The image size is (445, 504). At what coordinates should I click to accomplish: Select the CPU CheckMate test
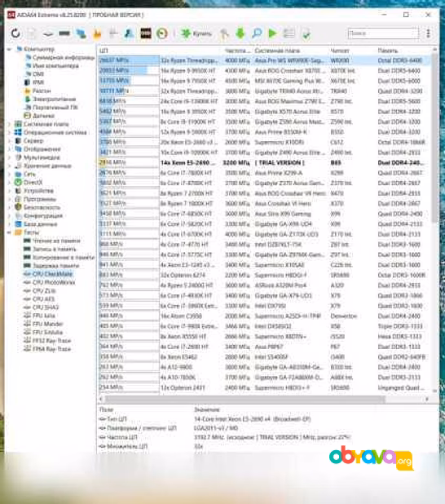tap(53, 274)
